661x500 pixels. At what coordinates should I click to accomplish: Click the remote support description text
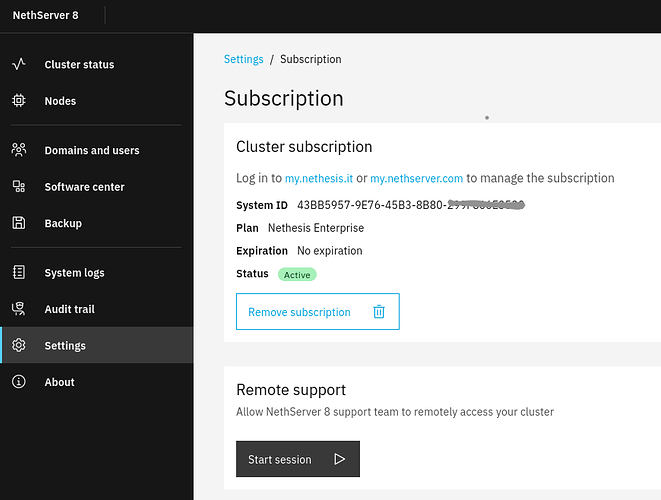click(395, 412)
